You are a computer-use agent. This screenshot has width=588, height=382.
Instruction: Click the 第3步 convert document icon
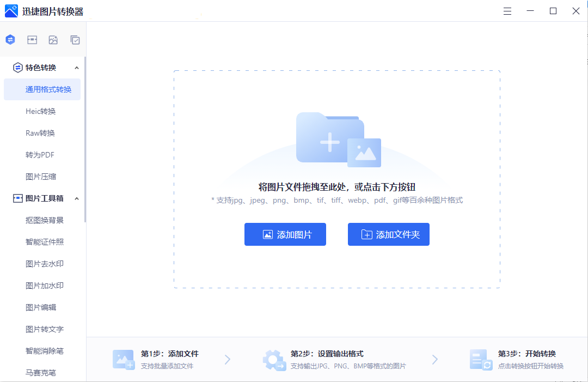480,359
